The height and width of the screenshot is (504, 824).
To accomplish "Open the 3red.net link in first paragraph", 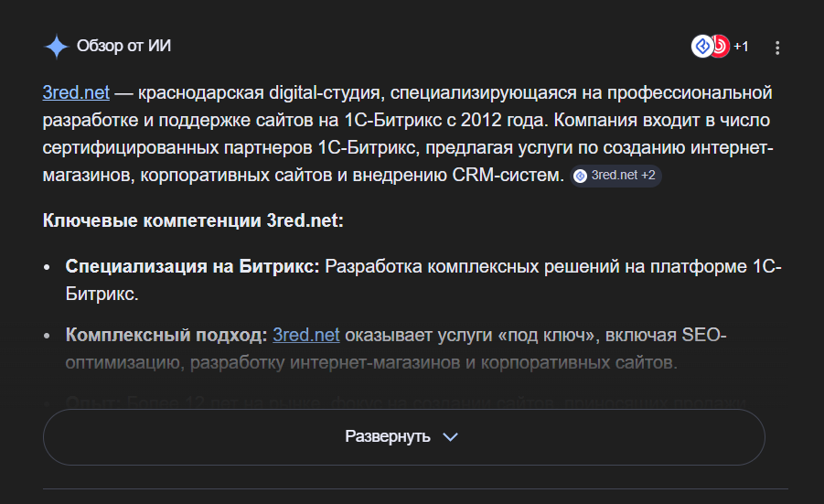I will point(76,92).
